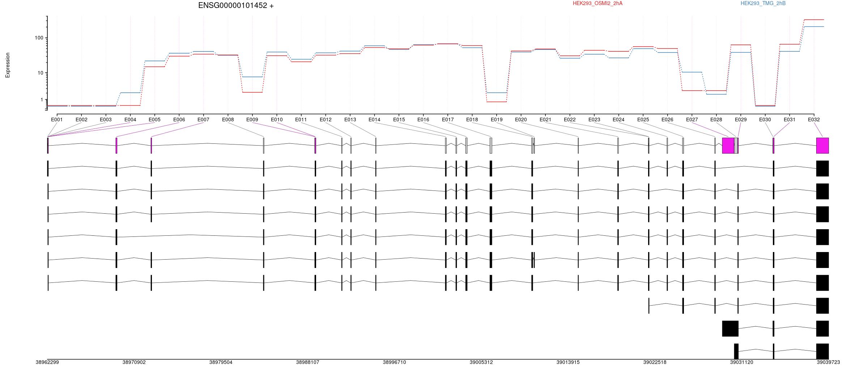Click y-axis tick value 100
The height and width of the screenshot is (369, 868).
(x=39, y=38)
